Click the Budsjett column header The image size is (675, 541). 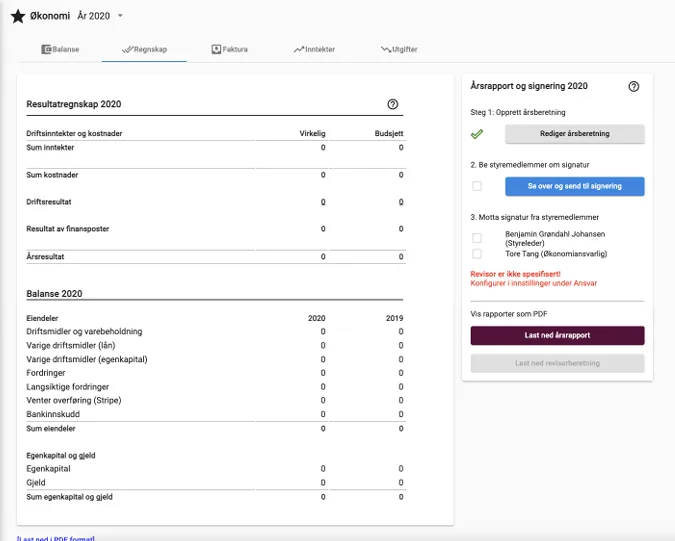pyautogui.click(x=389, y=133)
